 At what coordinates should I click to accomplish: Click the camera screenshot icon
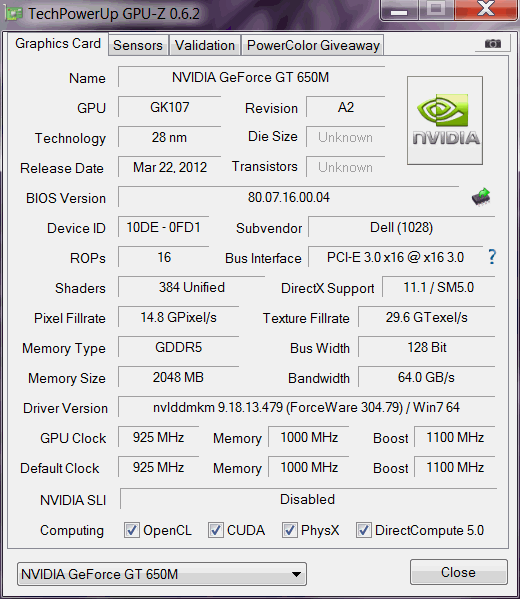click(x=492, y=44)
